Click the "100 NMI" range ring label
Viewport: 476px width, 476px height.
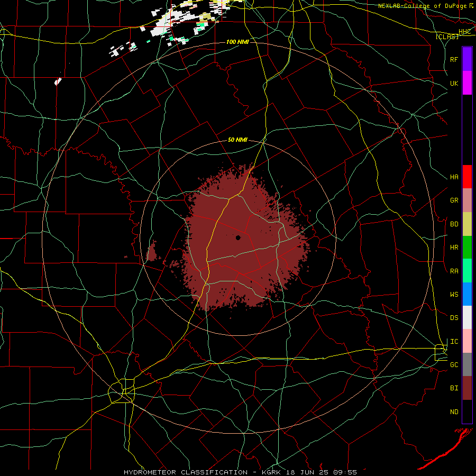[237, 42]
